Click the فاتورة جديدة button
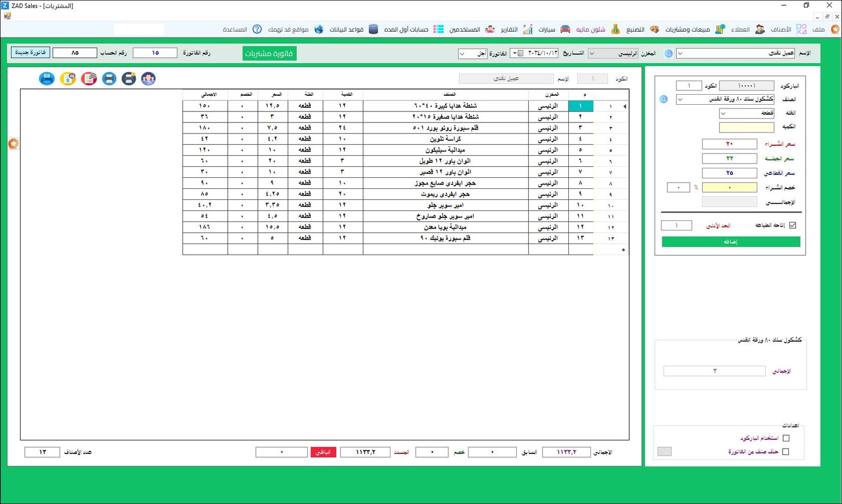The image size is (842, 504). pyautogui.click(x=31, y=53)
